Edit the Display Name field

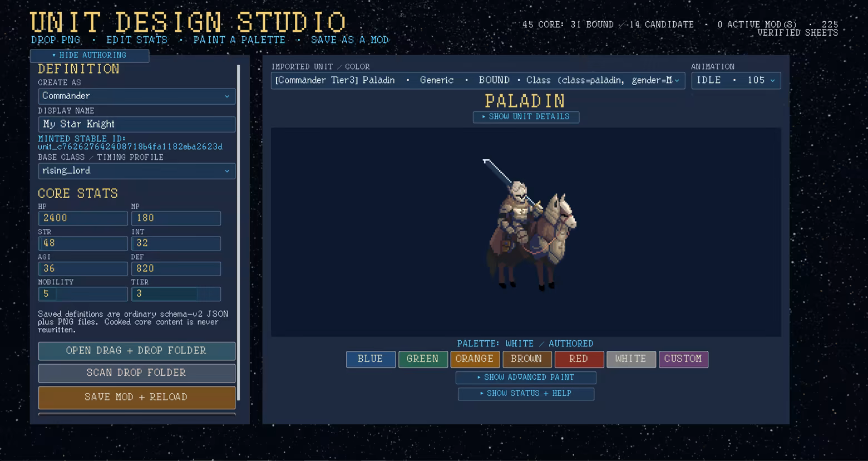click(136, 124)
